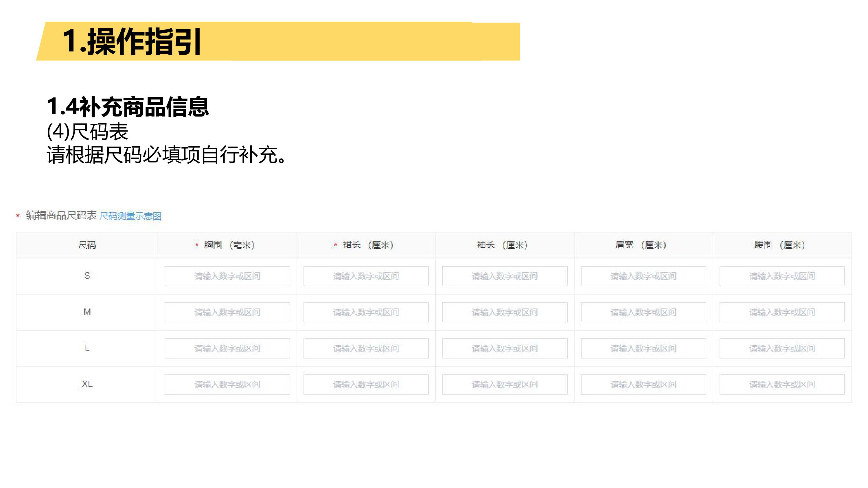Select the 肩宽 (厘米) column header
Viewport: 868px width, 488px height.
pyautogui.click(x=643, y=245)
